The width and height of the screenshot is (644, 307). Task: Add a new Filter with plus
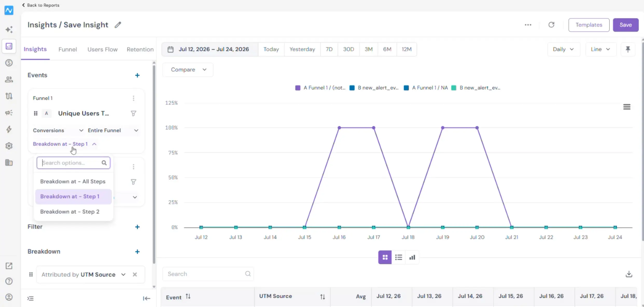[x=137, y=227]
